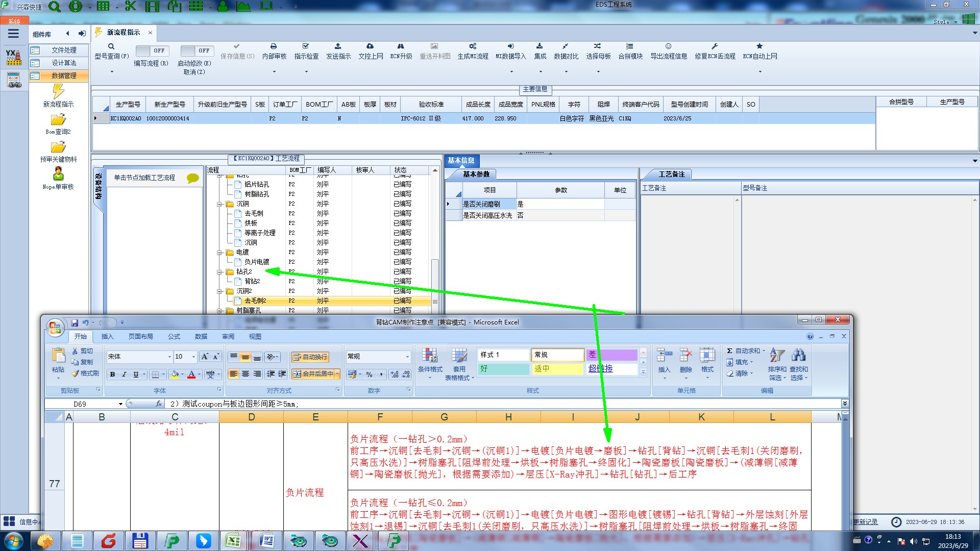Apply bold formatting in Excel ribbon

point(112,374)
